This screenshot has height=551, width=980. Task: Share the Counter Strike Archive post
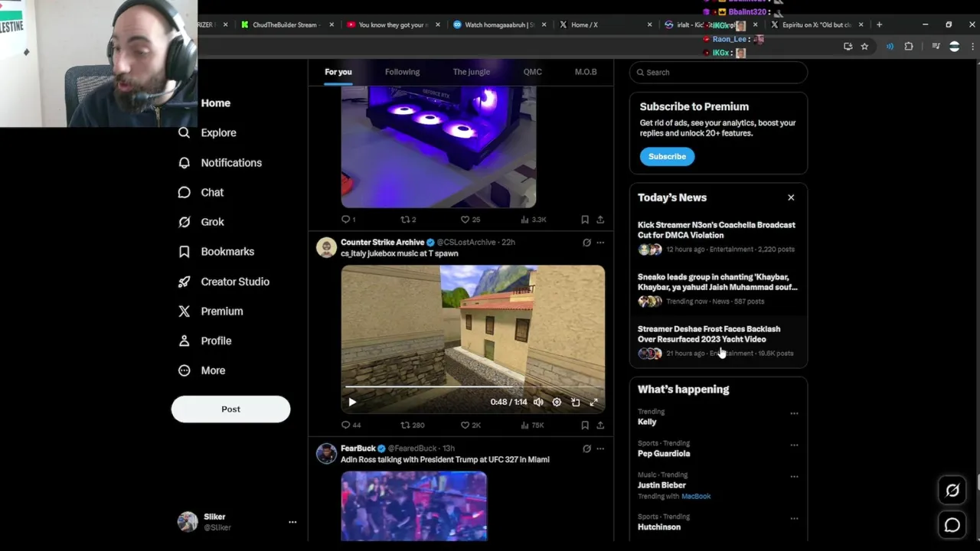[x=600, y=425]
